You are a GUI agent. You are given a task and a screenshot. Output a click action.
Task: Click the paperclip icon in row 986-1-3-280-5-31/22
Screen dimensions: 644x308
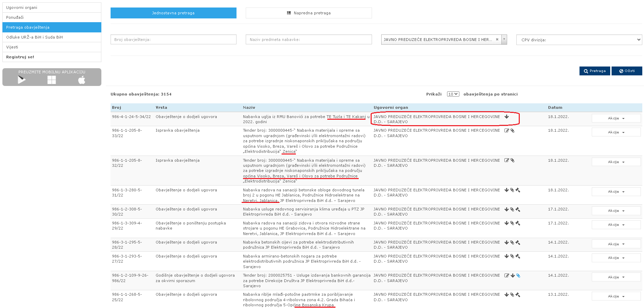(512, 190)
